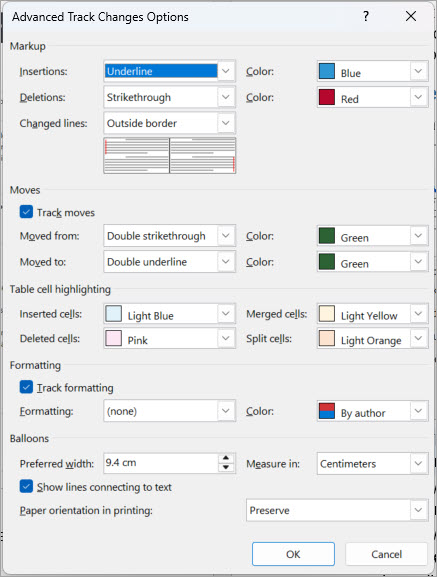This screenshot has height=577, width=437.
Task: Click the Light Orange split cells swatch
Action: click(327, 338)
